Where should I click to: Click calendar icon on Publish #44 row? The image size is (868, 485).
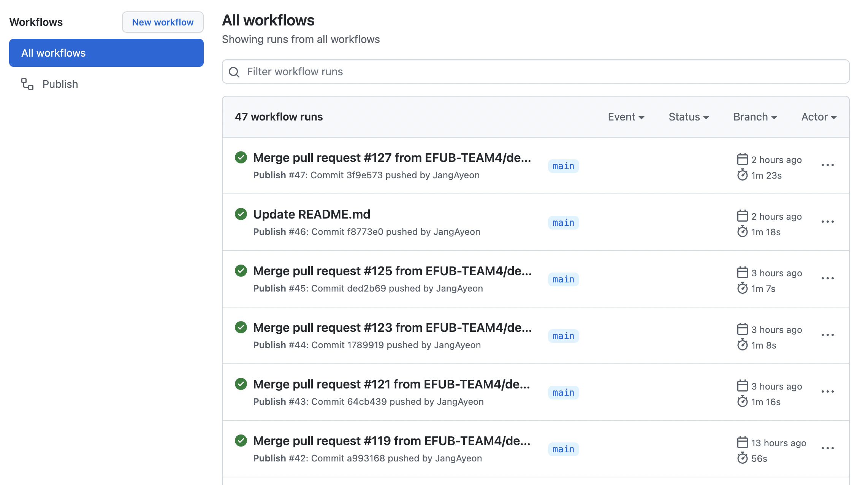tap(742, 329)
